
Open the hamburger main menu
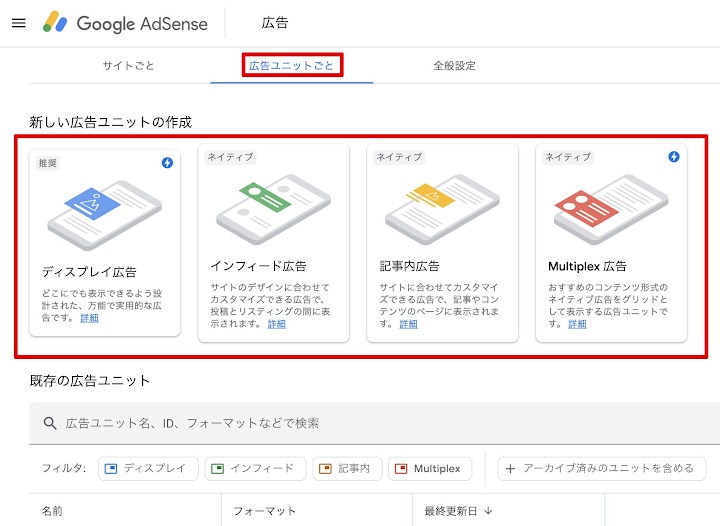18,23
